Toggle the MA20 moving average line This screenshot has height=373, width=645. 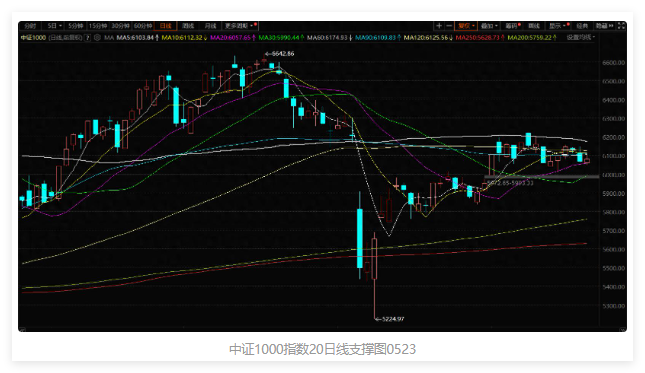click(x=233, y=37)
